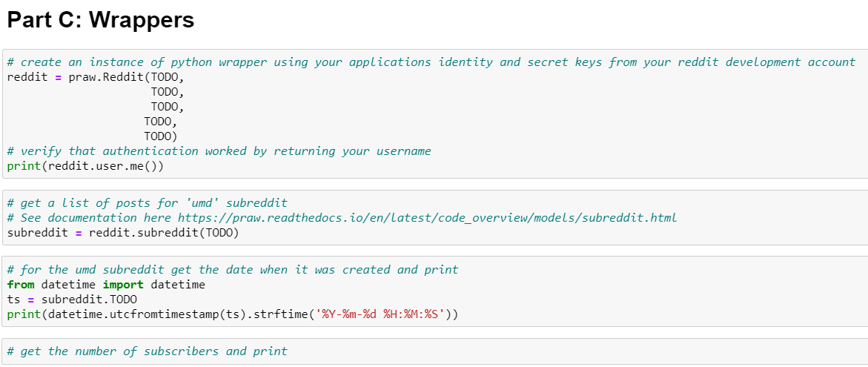868x367 pixels.
Task: Click the print(reddit.user.me()) line
Action: click(85, 165)
